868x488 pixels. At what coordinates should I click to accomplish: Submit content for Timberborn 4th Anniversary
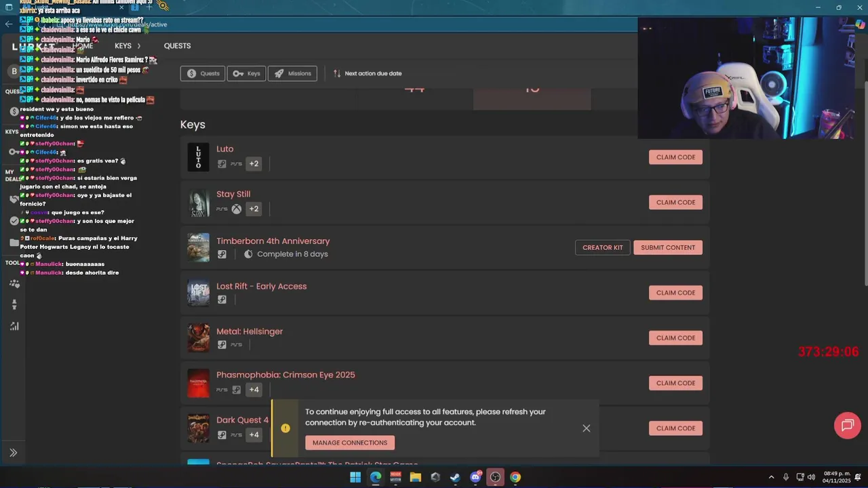[x=668, y=247]
